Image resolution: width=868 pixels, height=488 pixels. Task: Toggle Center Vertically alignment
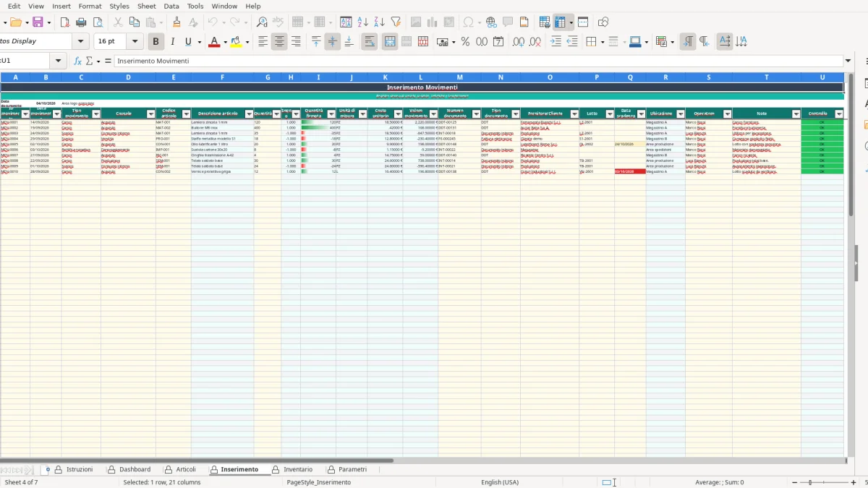(332, 42)
